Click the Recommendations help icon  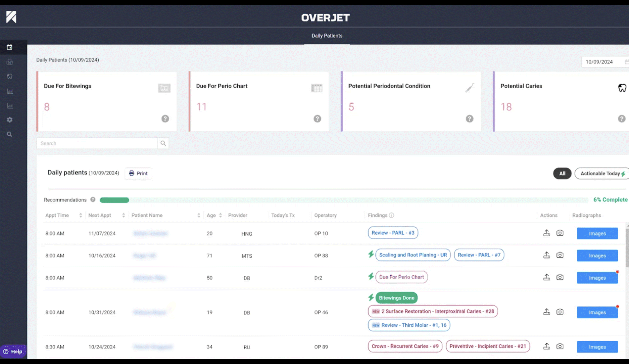tap(93, 200)
